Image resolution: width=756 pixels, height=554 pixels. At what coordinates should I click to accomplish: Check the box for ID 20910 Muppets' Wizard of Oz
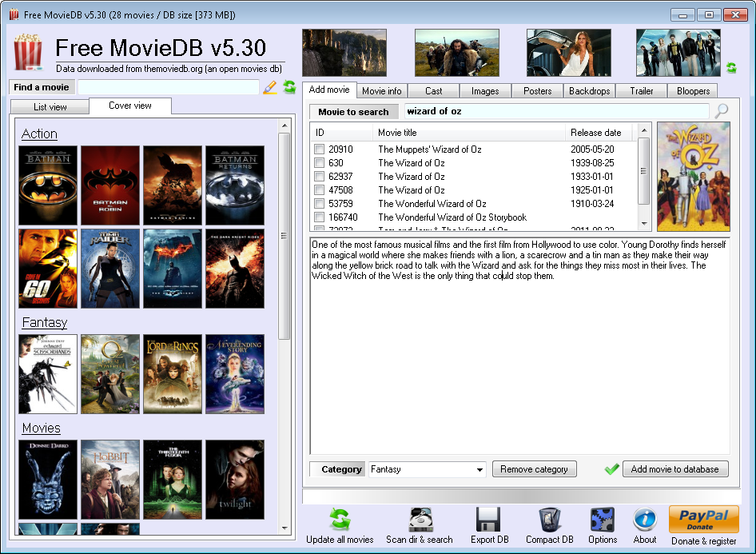[319, 149]
